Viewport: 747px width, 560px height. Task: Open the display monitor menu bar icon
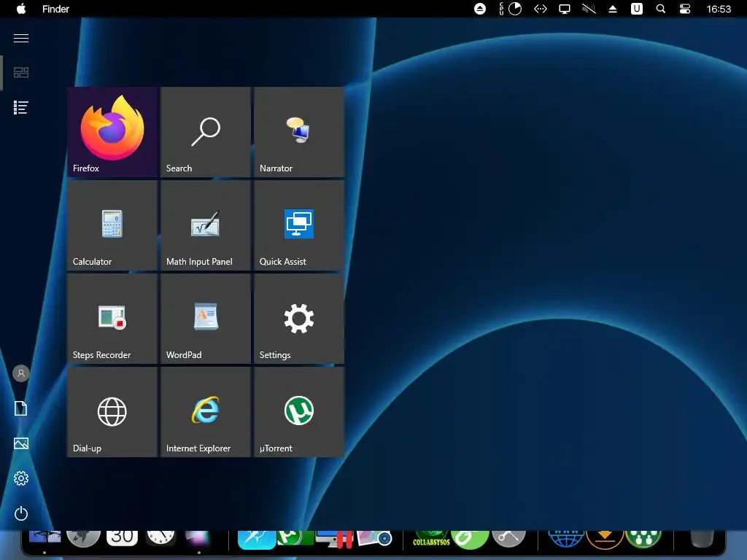565,9
